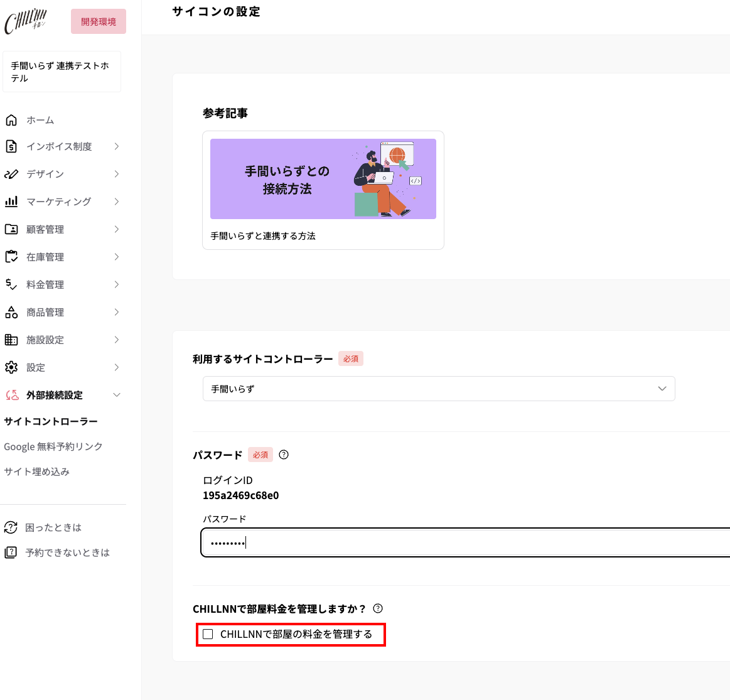Click the 料金管理 dollar icon
Image resolution: width=730 pixels, height=700 pixels.
[x=11, y=284]
